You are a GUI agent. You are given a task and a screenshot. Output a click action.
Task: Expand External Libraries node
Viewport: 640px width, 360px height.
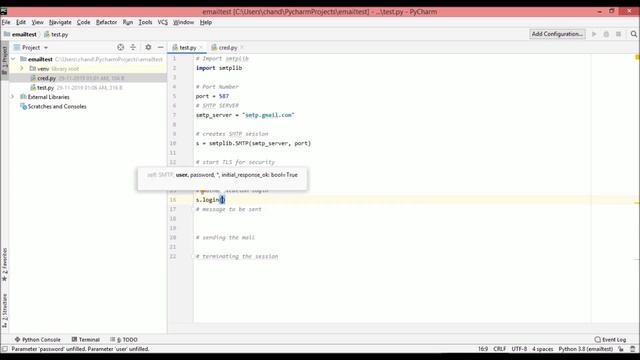pos(13,97)
